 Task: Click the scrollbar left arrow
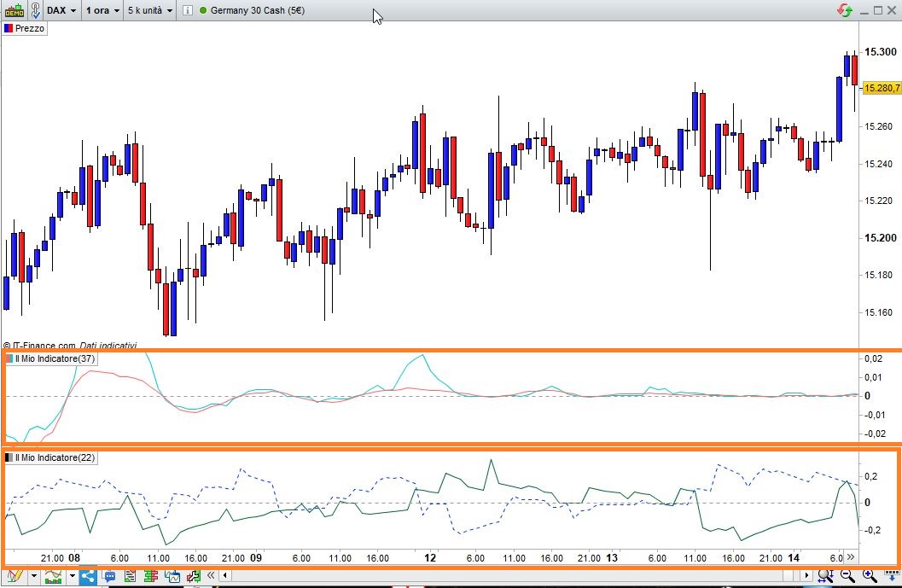point(225,575)
